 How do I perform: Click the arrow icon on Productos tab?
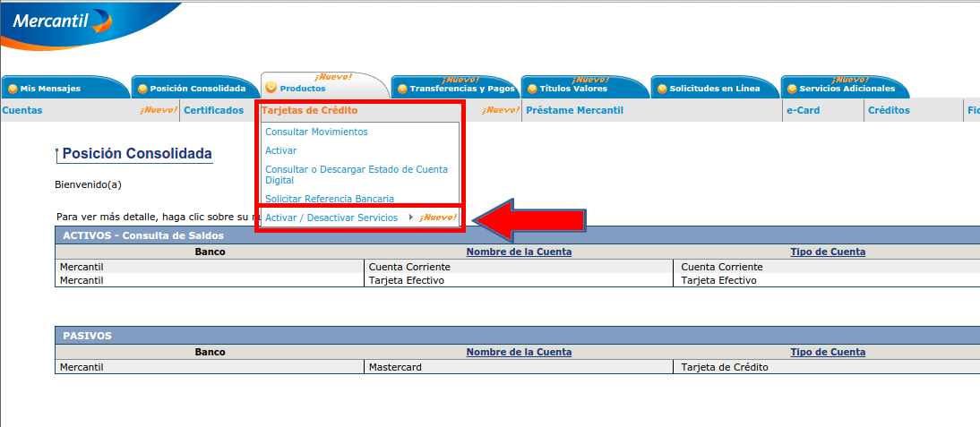click(x=271, y=88)
